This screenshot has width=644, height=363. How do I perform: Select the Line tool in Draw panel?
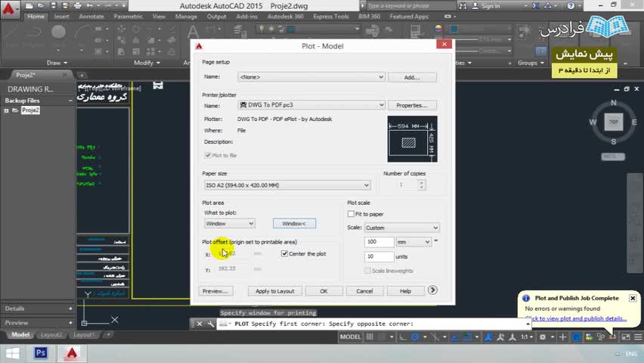[11, 32]
